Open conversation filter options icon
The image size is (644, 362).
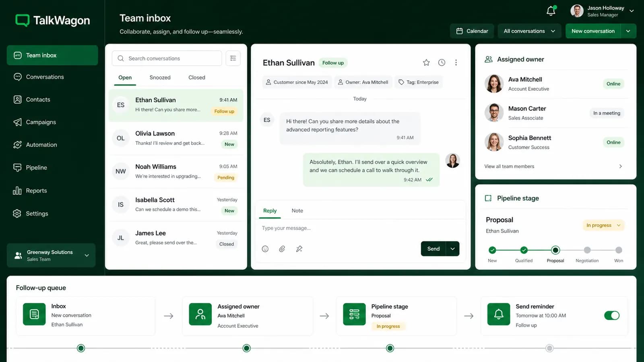(233, 58)
